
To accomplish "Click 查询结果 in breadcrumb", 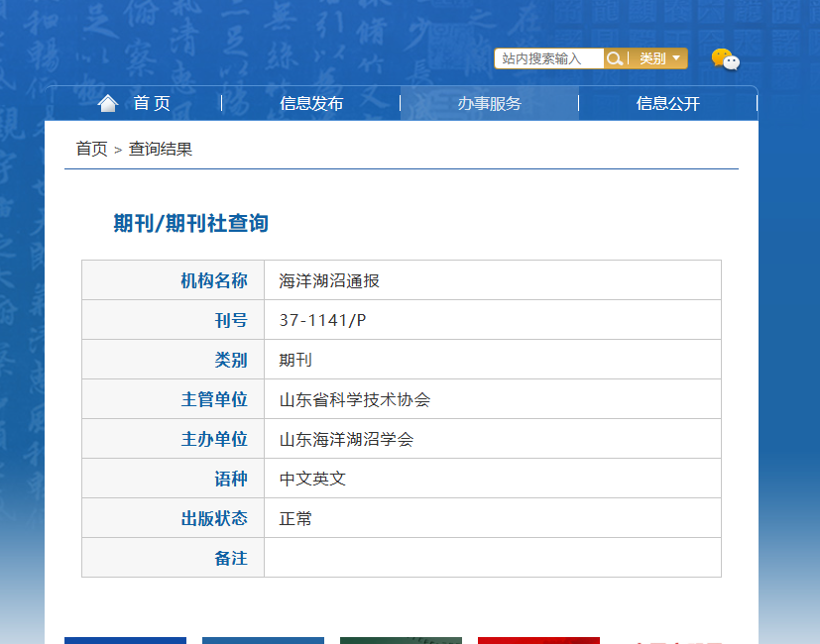I will click(161, 149).
